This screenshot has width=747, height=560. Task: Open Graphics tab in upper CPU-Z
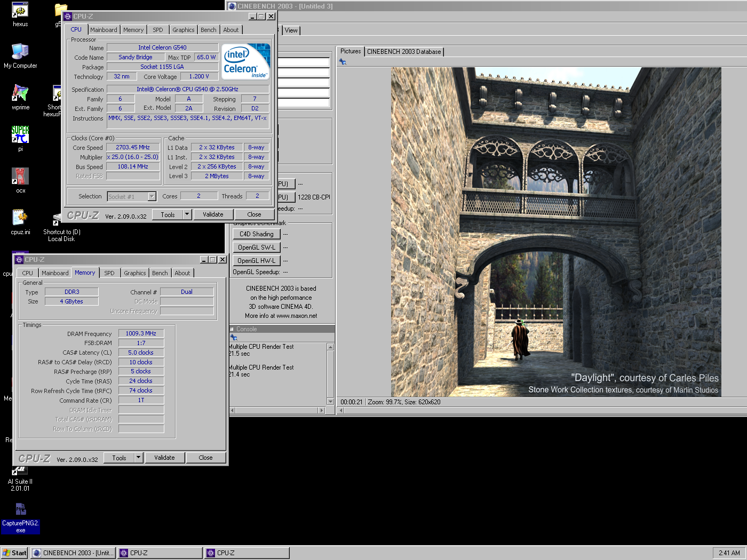[x=184, y=30]
